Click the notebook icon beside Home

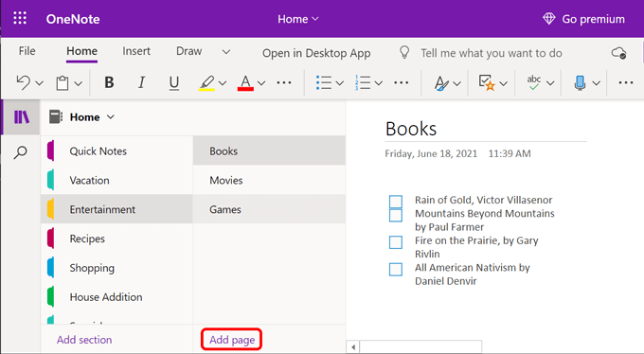(x=56, y=117)
